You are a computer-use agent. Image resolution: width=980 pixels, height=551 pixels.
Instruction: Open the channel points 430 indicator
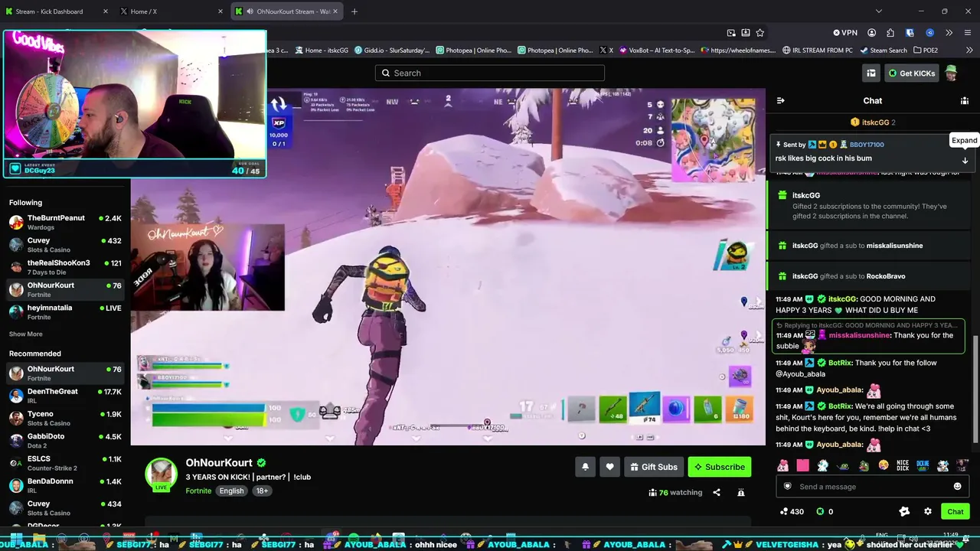click(792, 511)
